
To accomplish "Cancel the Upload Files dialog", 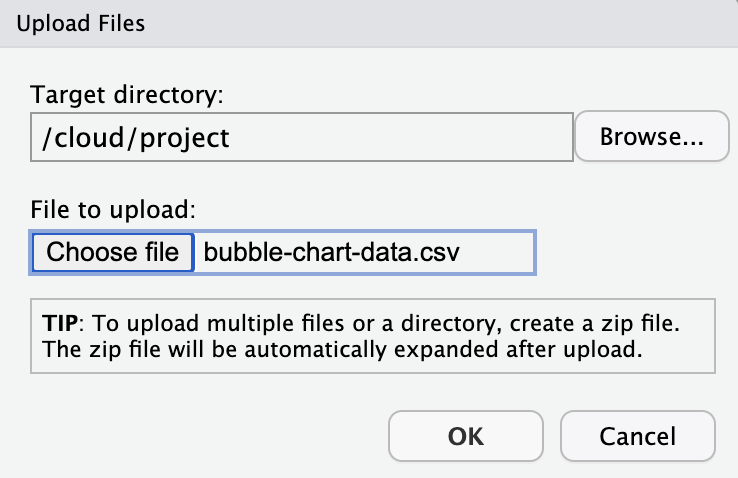I will (637, 436).
